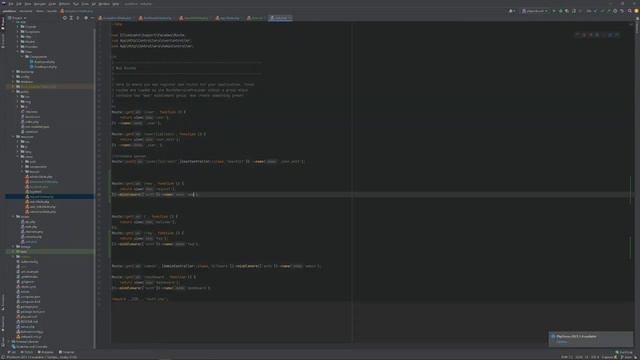The height and width of the screenshot is (360, 640).
Task: Open the run configuration dropdown
Action: [535, 11]
